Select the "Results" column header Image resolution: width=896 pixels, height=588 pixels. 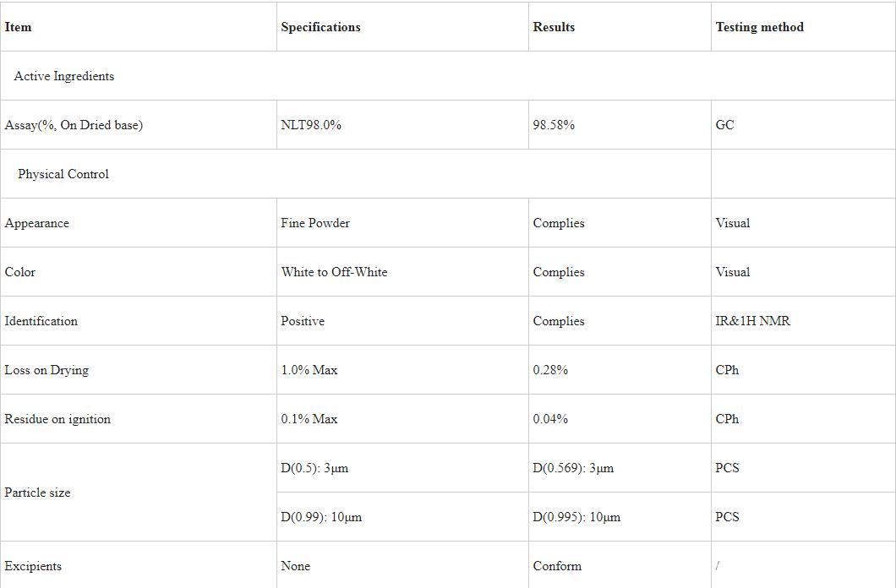(554, 27)
